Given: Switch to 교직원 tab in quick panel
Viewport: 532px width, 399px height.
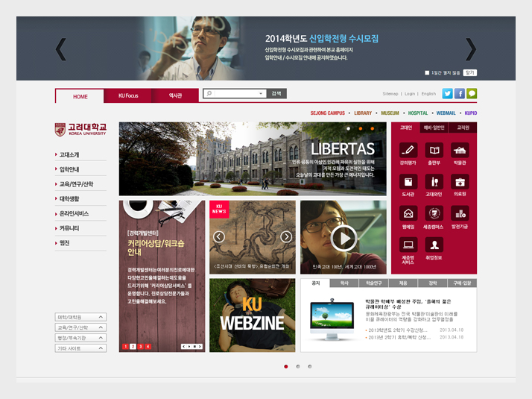Looking at the screenshot, I should pos(463,128).
